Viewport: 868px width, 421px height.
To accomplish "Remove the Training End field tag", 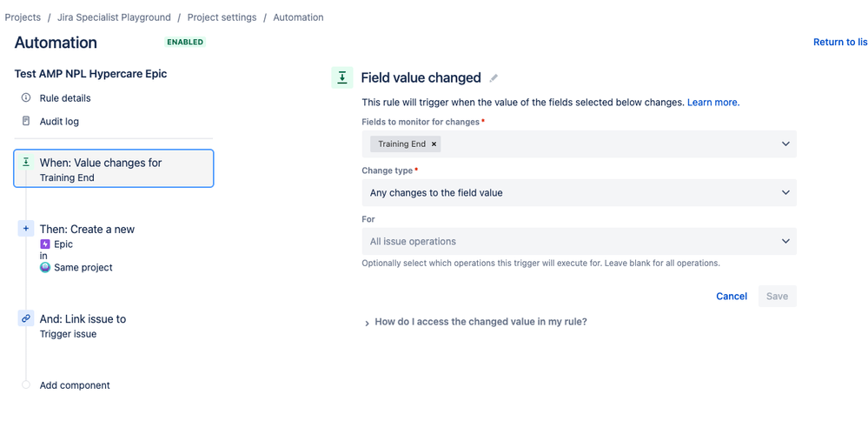I will (x=434, y=144).
